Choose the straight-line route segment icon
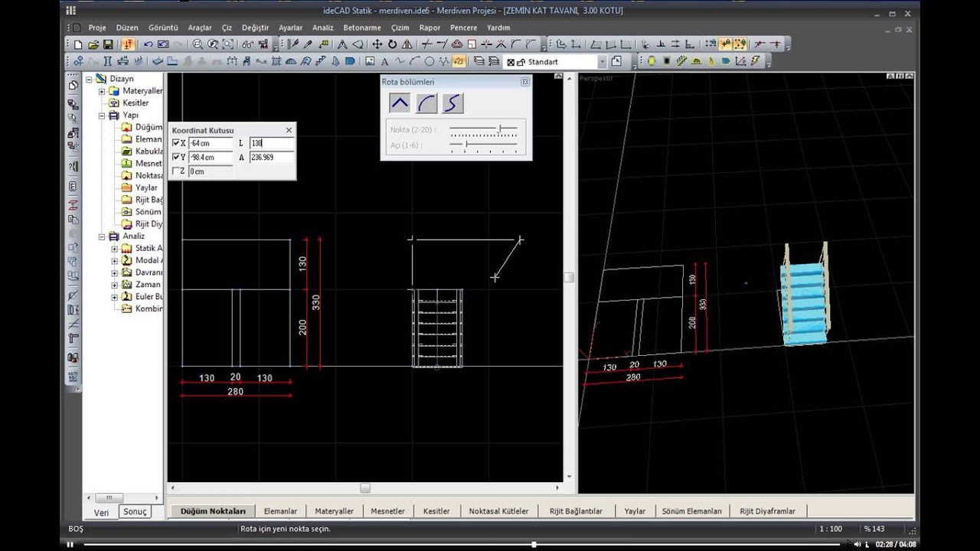Viewport: 980px width, 551px height. [400, 103]
